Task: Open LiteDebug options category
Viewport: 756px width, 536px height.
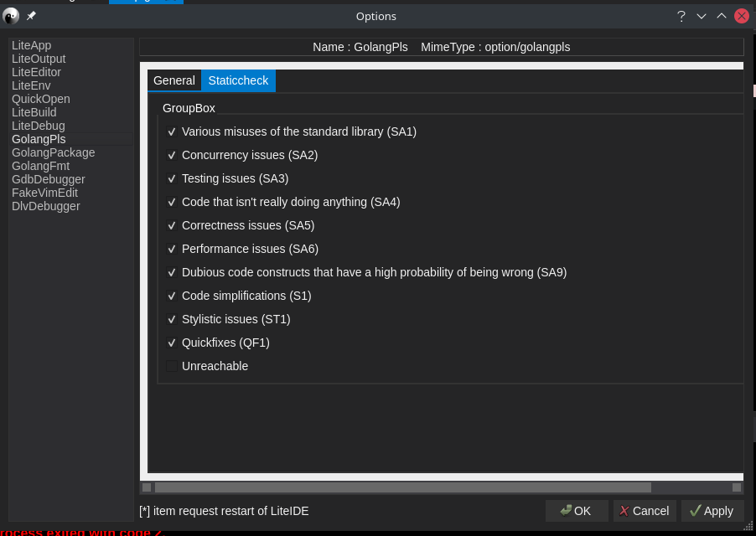Action: click(x=71, y=126)
